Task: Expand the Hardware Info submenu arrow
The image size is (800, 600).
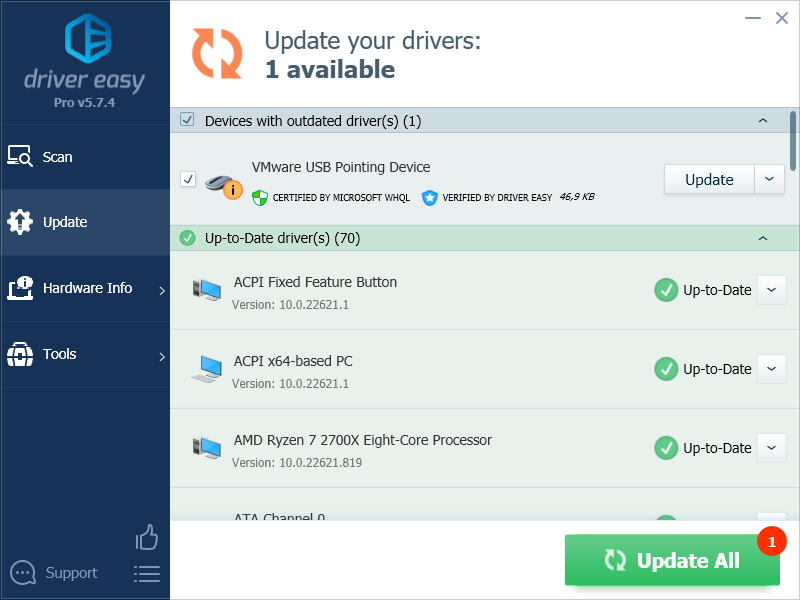Action: tap(162, 290)
